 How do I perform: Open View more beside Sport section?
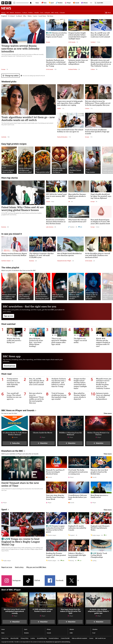pyautogui.click(x=108, y=510)
